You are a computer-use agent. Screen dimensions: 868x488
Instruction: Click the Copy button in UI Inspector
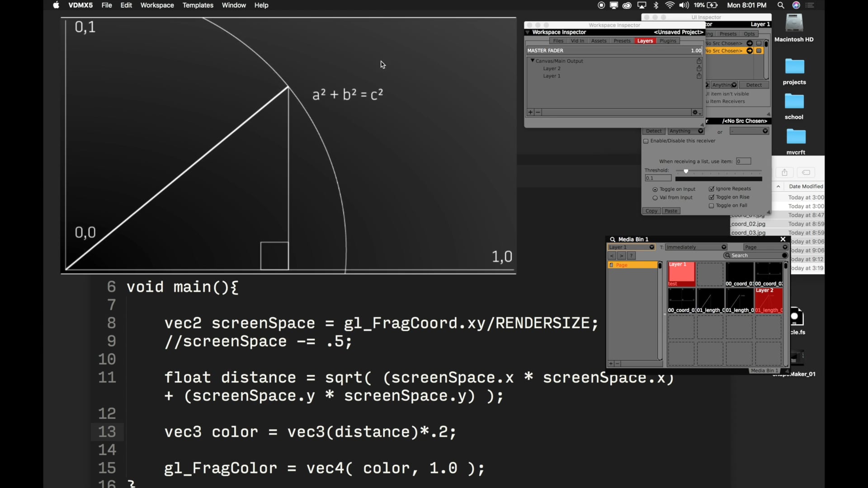coord(651,211)
